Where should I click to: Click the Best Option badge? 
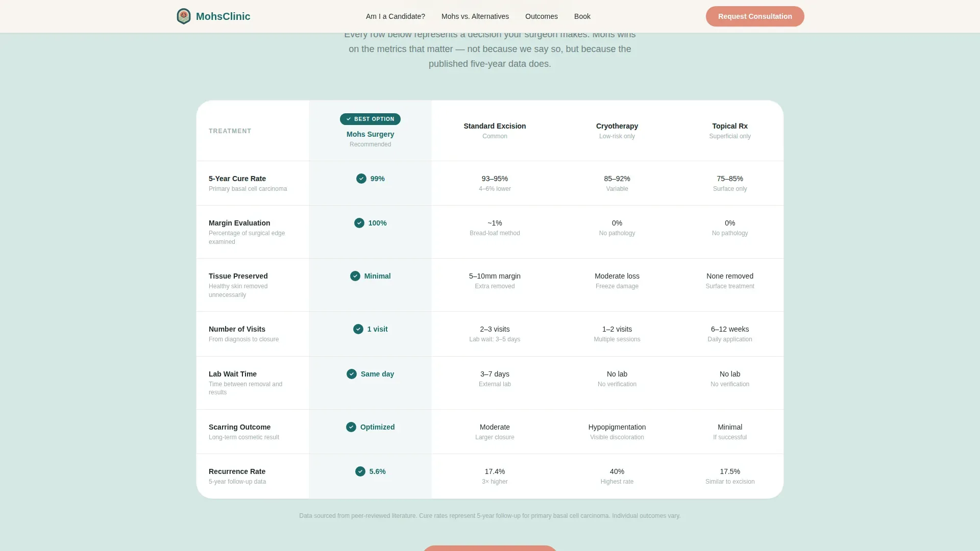click(370, 119)
